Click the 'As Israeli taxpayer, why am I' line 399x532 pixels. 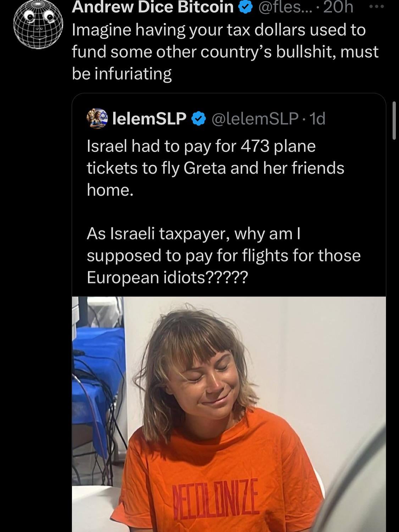(194, 234)
